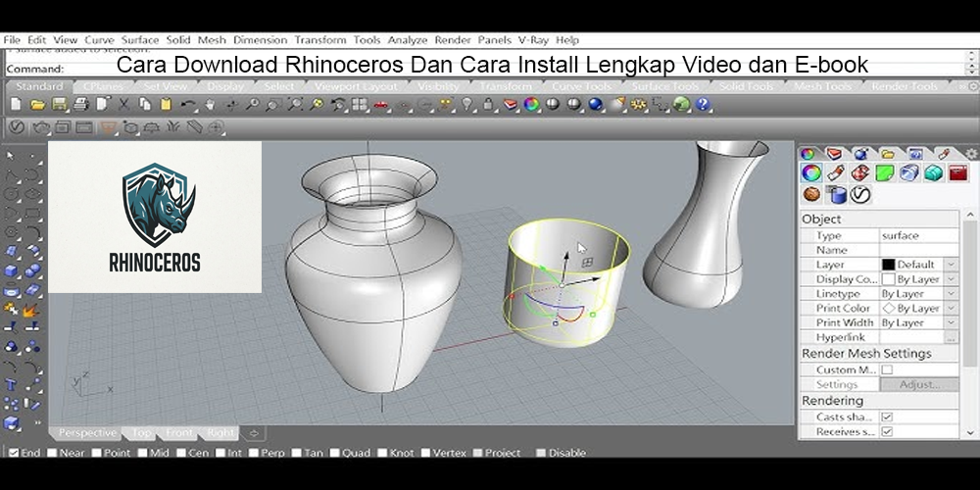Paste with the clipboard icon
The image size is (980, 490).
(x=166, y=105)
